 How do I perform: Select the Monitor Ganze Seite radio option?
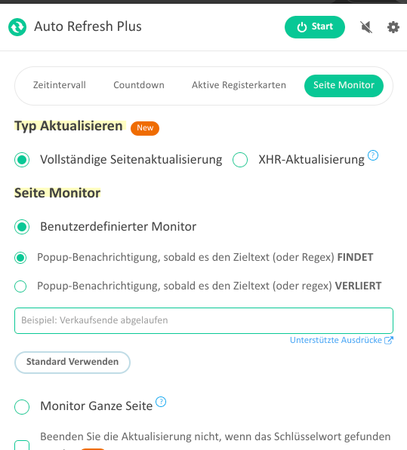(x=22, y=407)
